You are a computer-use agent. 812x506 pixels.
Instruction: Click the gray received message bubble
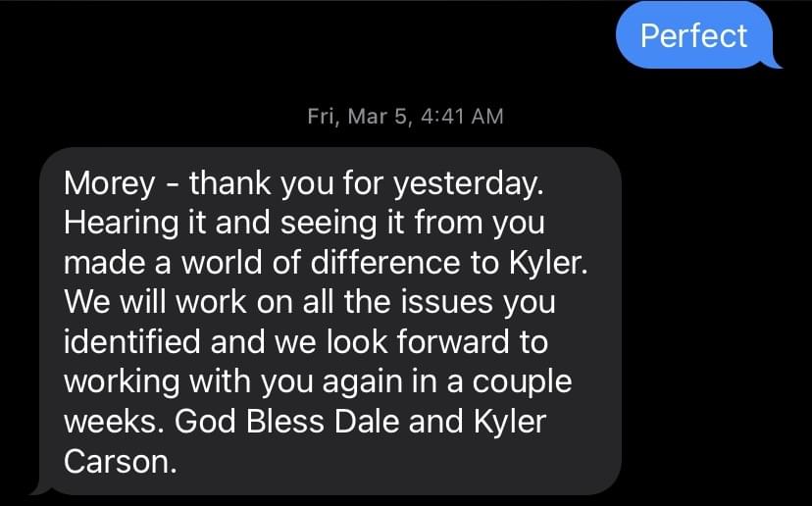tap(330, 321)
